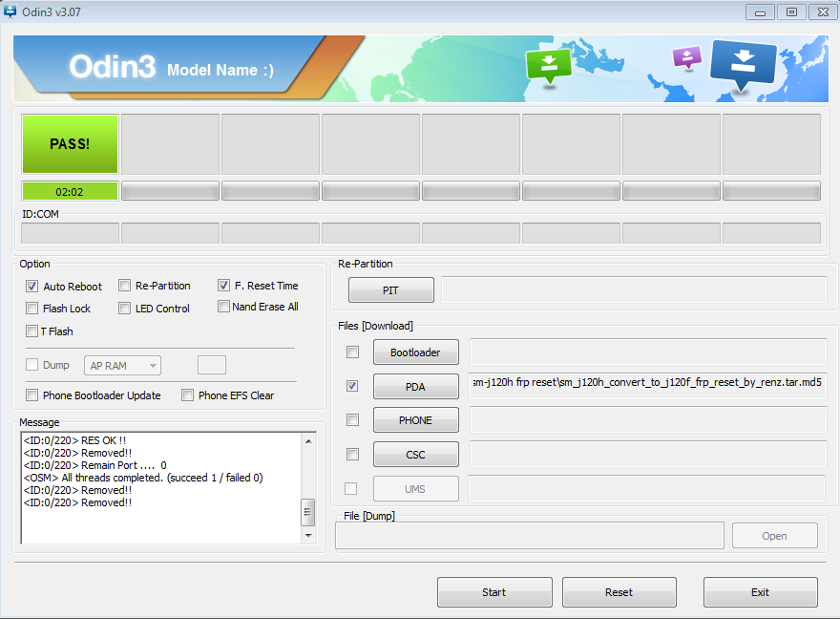840x619 pixels.
Task: Uncheck the box beside PDA button
Action: [x=352, y=386]
